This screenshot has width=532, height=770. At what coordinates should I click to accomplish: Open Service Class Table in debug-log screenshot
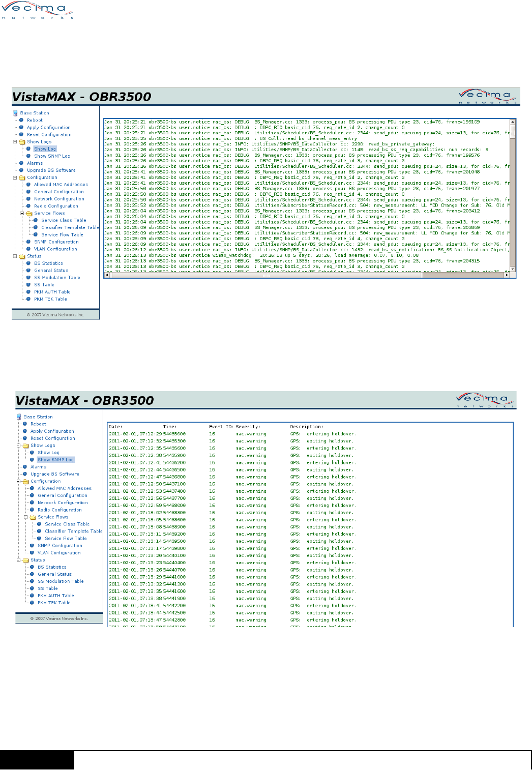tap(64, 220)
